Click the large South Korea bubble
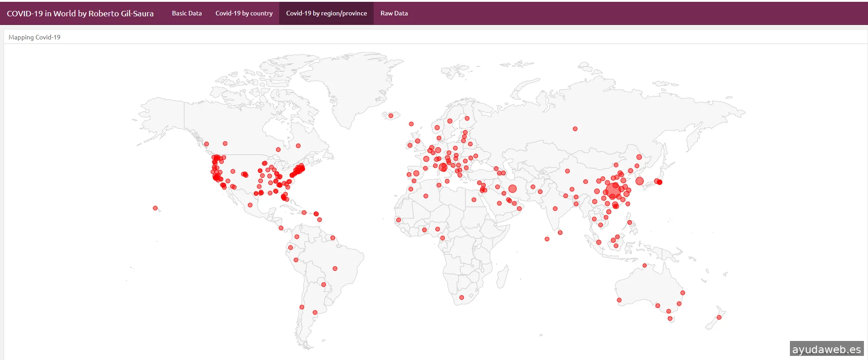The image size is (868, 360). click(x=640, y=181)
